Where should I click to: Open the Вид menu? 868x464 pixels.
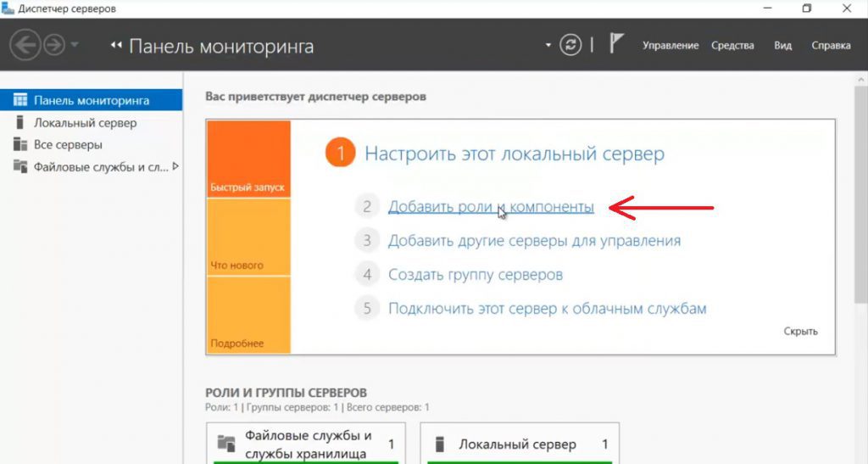[782, 46]
